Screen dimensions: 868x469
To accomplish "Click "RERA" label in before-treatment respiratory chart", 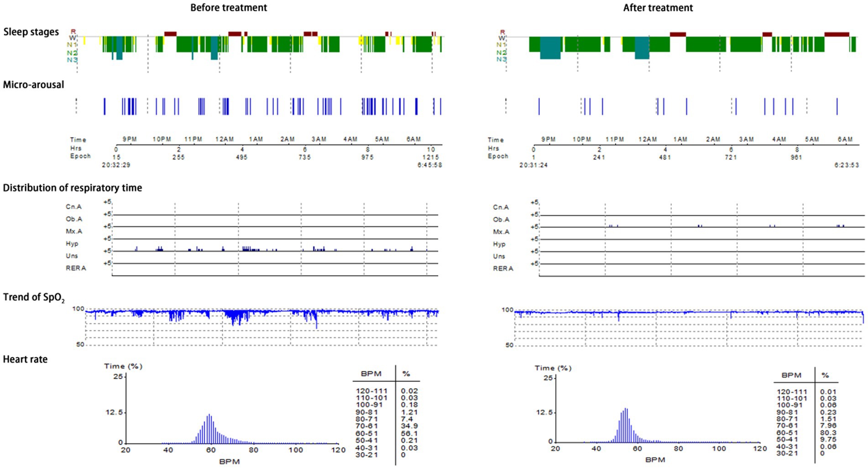I will point(76,268).
